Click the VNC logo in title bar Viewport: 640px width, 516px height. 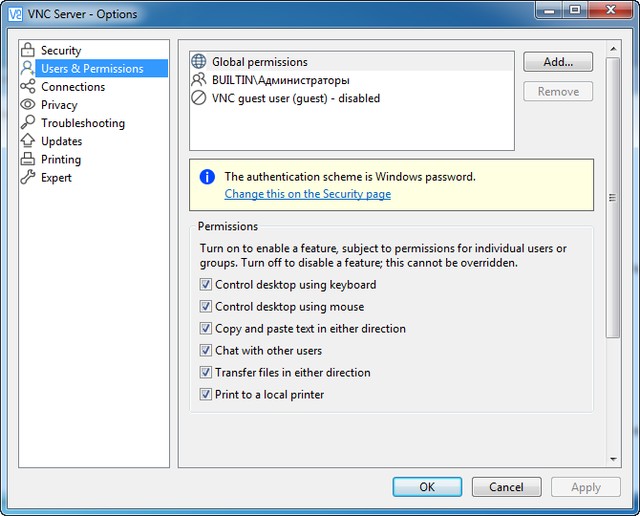pyautogui.click(x=16, y=14)
